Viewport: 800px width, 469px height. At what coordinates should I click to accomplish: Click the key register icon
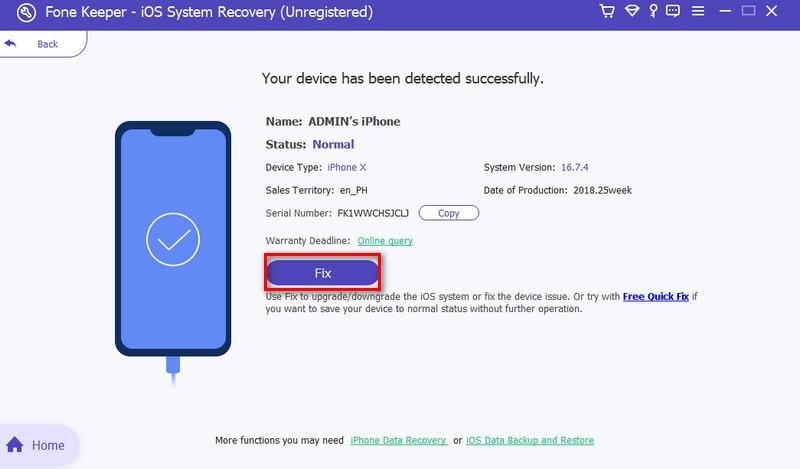tap(655, 12)
